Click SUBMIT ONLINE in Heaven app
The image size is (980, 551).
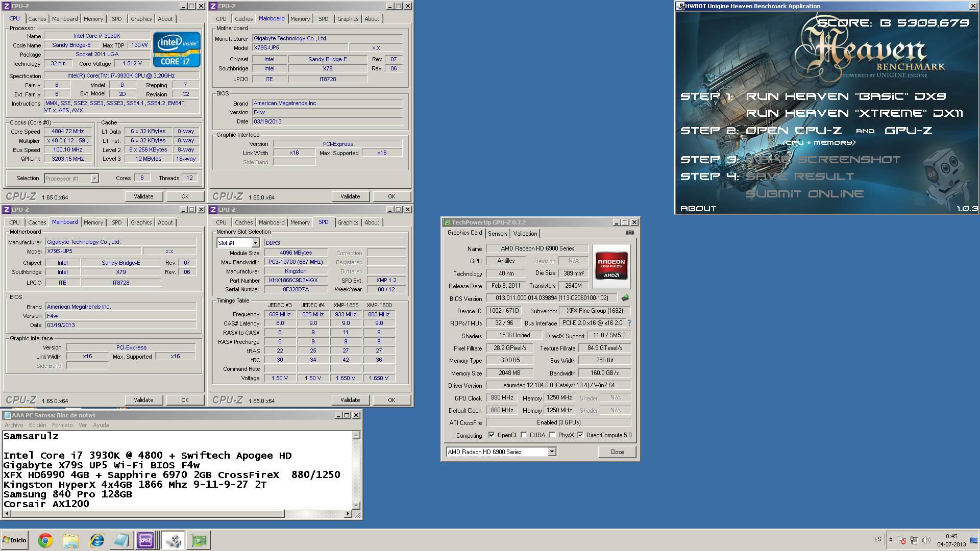pos(805,194)
